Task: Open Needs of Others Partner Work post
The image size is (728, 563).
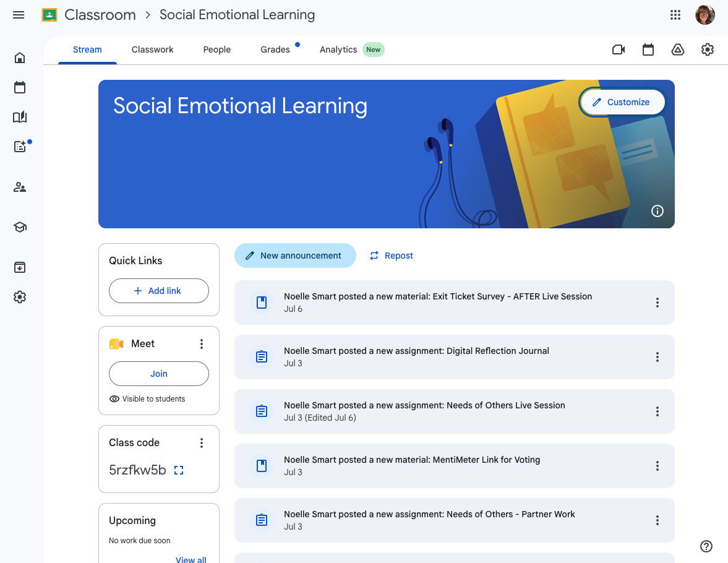Action: click(454, 520)
